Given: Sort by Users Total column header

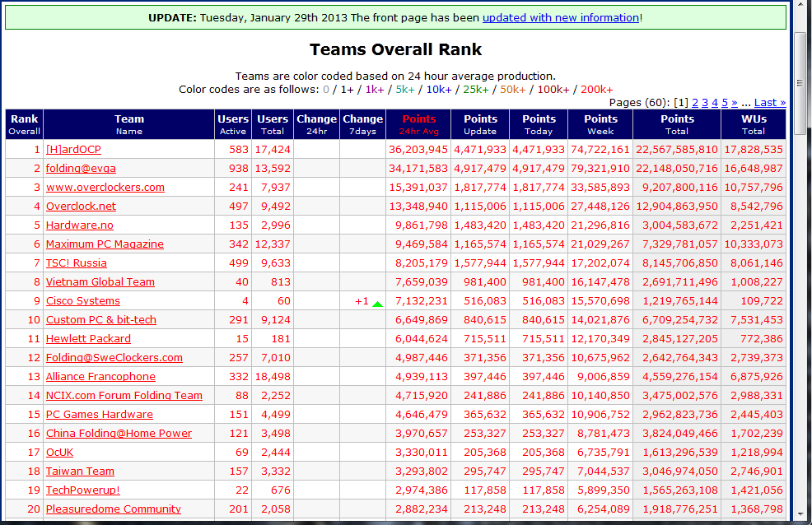Looking at the screenshot, I should 273,124.
